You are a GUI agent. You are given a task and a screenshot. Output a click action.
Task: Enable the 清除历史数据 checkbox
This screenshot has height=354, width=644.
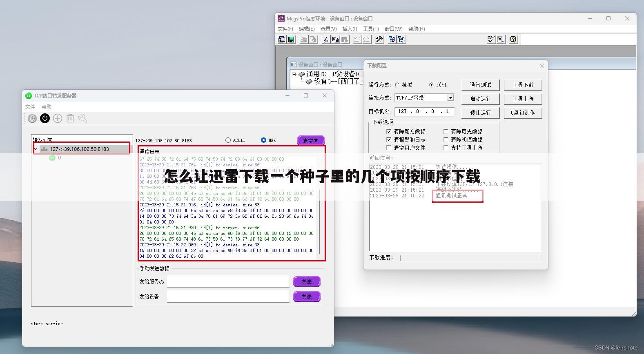click(446, 131)
